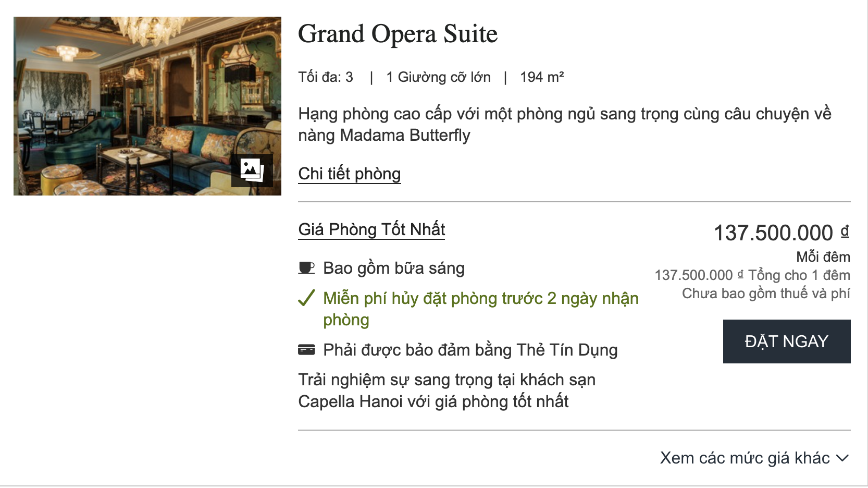Image resolution: width=868 pixels, height=488 pixels.
Task: Click the Bao gồm bữa sáng text
Action: click(x=393, y=268)
